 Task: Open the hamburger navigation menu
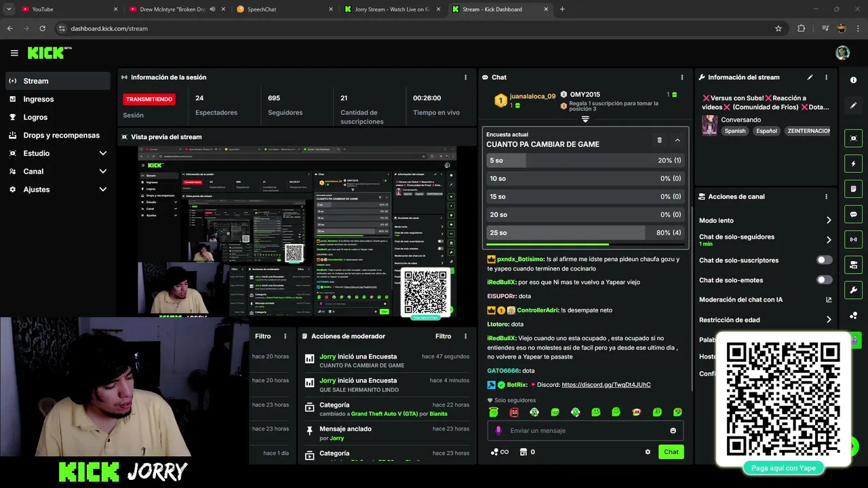tap(14, 53)
